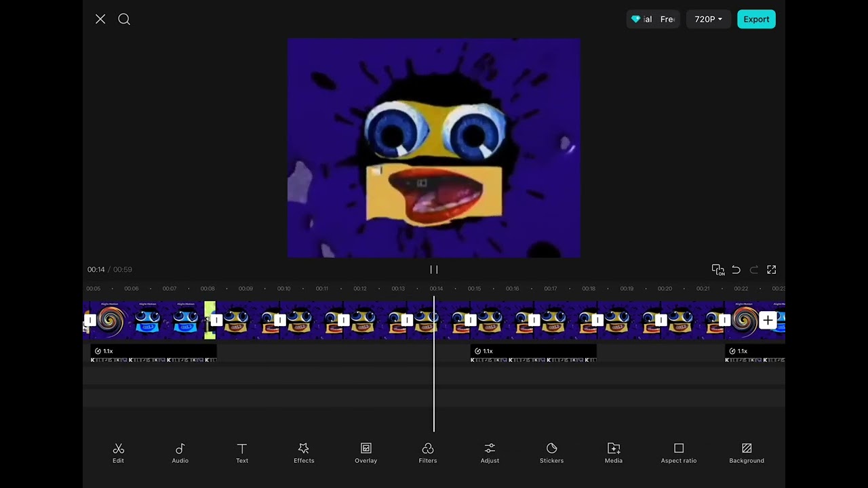Click the 00:21 ruler label
Screen dimensions: 868x488
pyautogui.click(x=703, y=289)
